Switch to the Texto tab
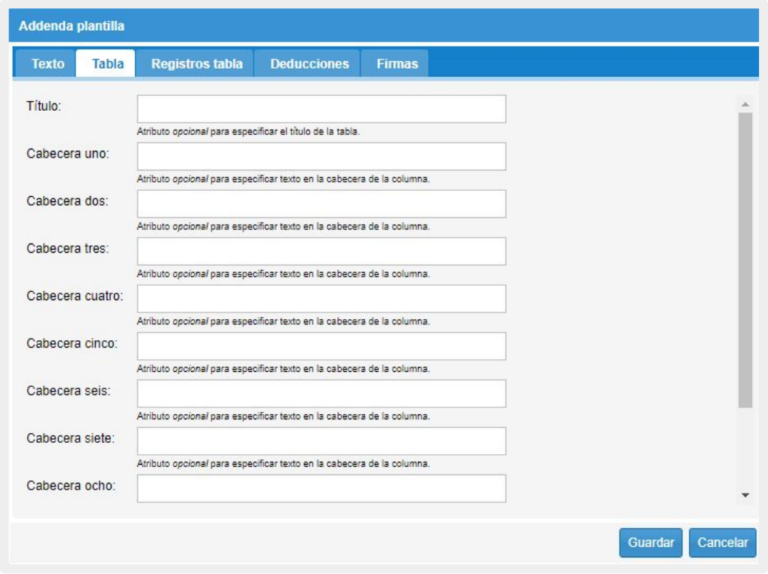The image size is (768, 574). coord(47,64)
